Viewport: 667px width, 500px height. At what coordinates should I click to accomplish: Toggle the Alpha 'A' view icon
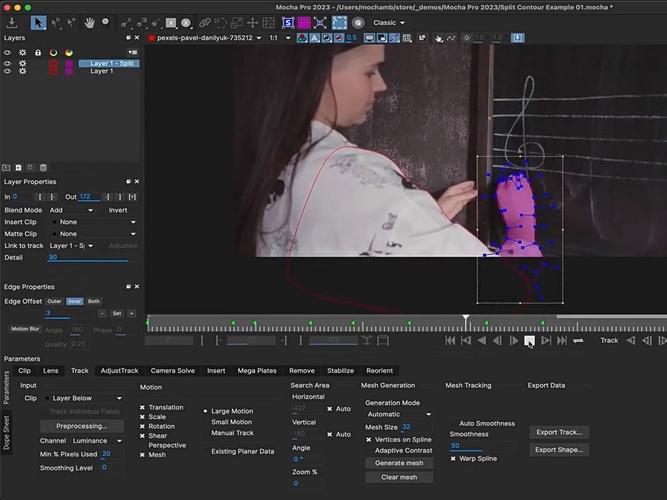point(314,38)
